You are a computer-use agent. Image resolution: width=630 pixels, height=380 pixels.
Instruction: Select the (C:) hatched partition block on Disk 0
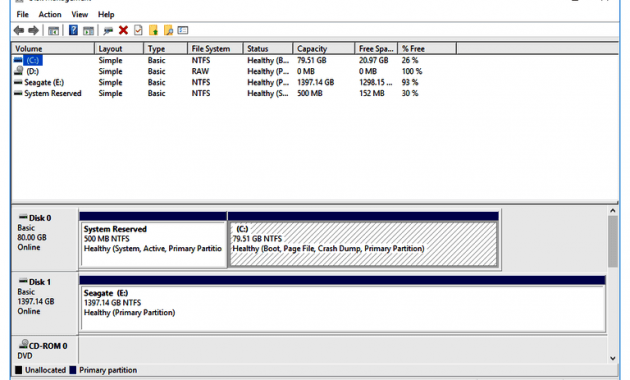pos(363,240)
